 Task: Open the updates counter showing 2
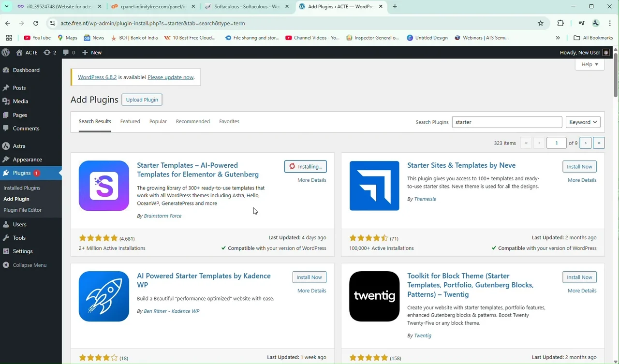click(x=50, y=52)
